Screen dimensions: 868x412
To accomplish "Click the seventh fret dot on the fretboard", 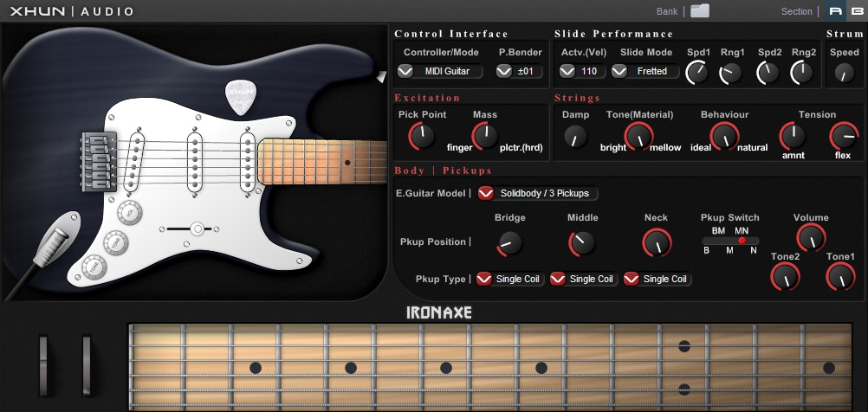I will [x=446, y=368].
